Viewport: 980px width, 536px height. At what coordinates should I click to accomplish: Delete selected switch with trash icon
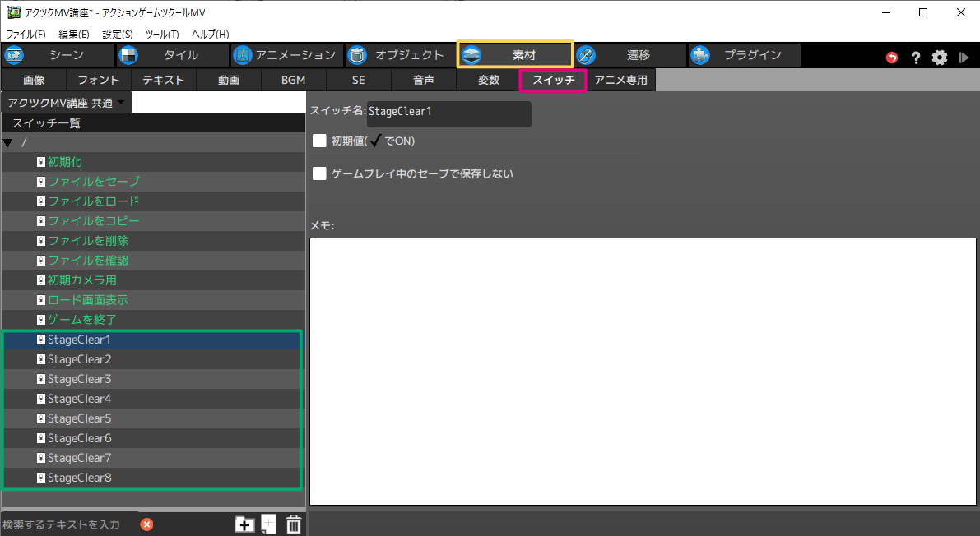(293, 524)
